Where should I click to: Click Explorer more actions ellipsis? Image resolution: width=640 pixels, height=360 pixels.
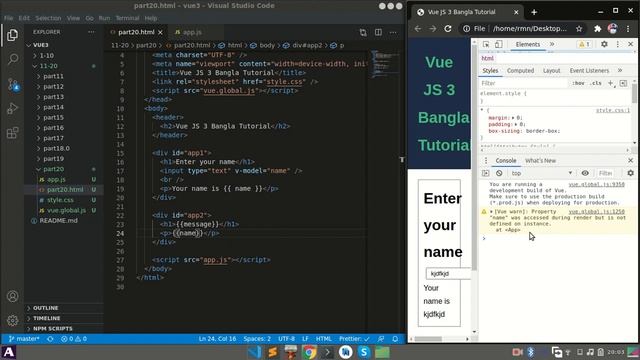[x=91, y=32]
